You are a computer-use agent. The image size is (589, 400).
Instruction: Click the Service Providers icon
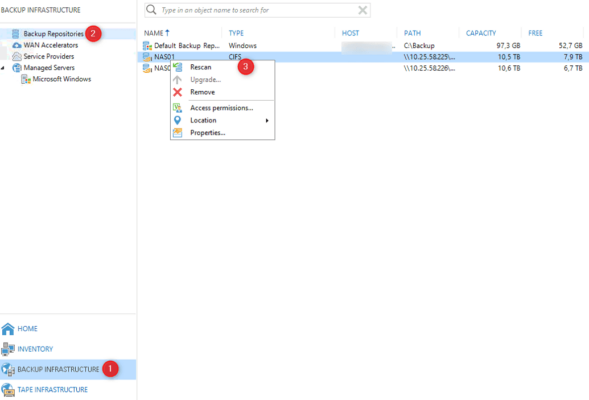click(x=17, y=56)
